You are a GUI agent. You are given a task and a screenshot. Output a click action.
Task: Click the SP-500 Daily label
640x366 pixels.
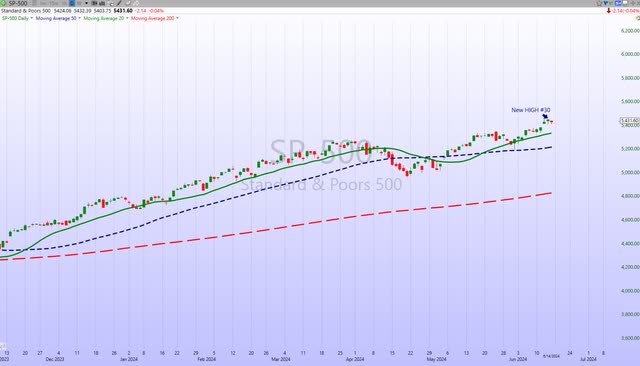15,18
